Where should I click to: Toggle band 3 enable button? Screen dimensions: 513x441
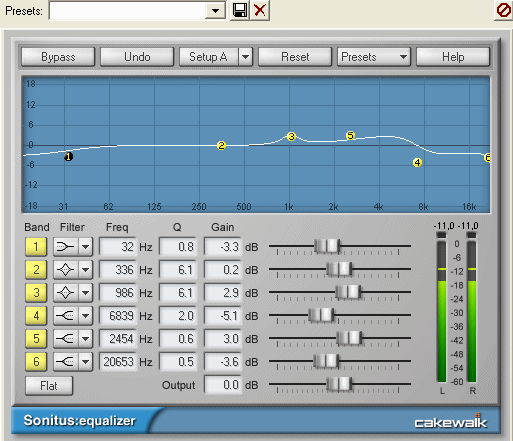[x=36, y=293]
